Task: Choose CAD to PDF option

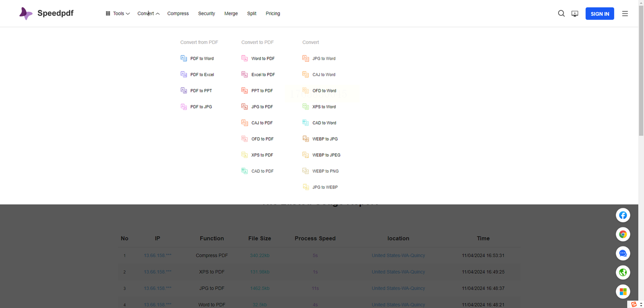Action: [x=262, y=171]
